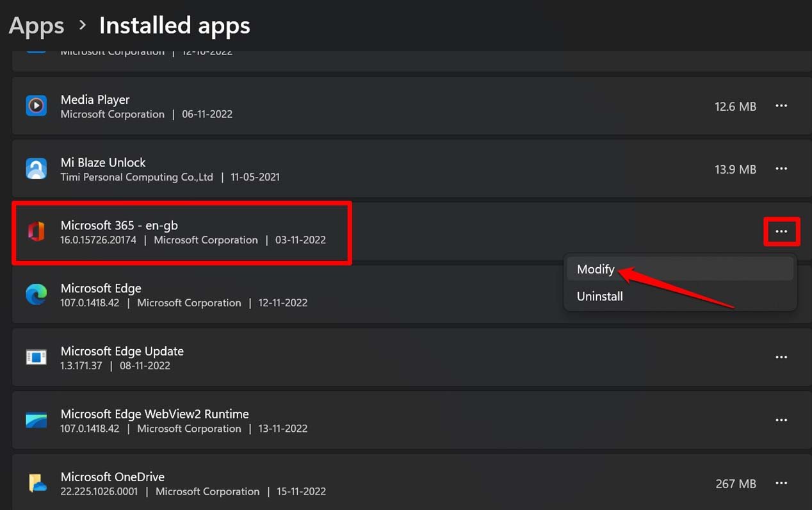Go back to Apps in breadcrumb
Image resolution: width=812 pixels, height=510 pixels.
(37, 26)
